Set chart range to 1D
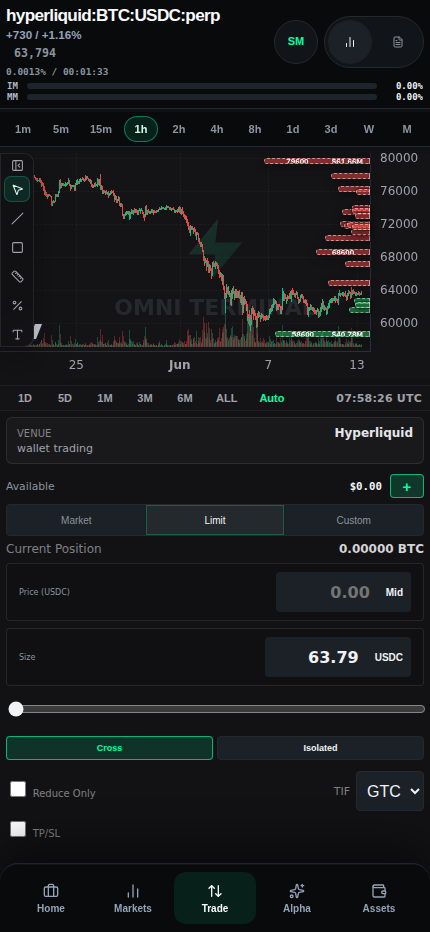 [x=25, y=398]
